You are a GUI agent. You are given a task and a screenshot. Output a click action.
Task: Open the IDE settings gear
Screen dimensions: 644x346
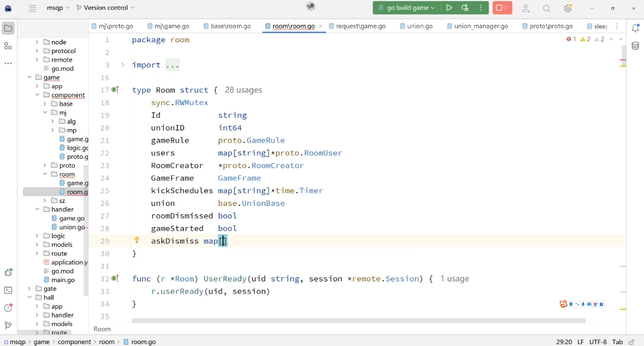coord(568,8)
